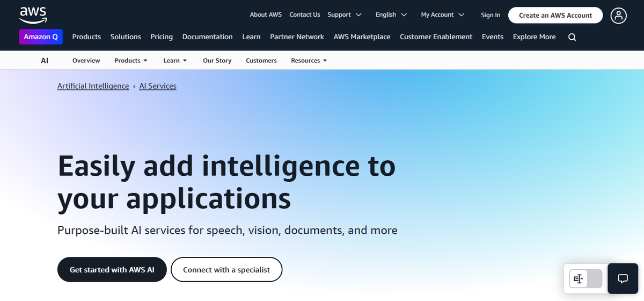This screenshot has width=644, height=301.
Task: Open the Solutions menu
Action: click(126, 37)
